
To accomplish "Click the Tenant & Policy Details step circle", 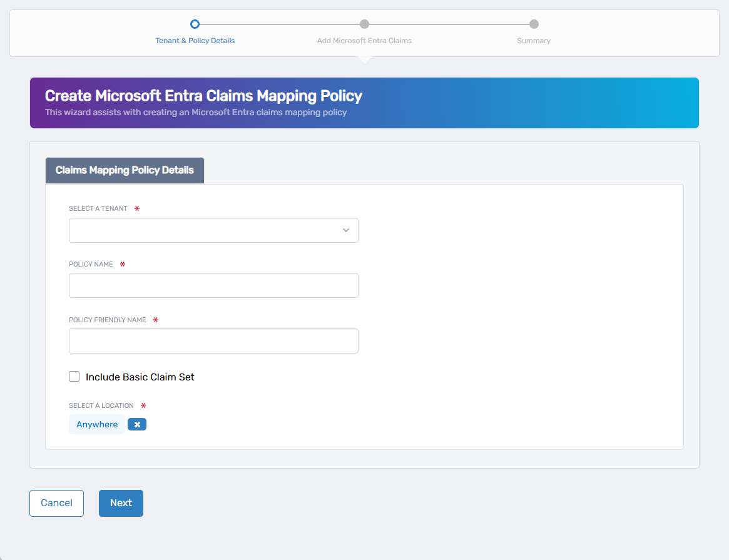I will [x=195, y=24].
